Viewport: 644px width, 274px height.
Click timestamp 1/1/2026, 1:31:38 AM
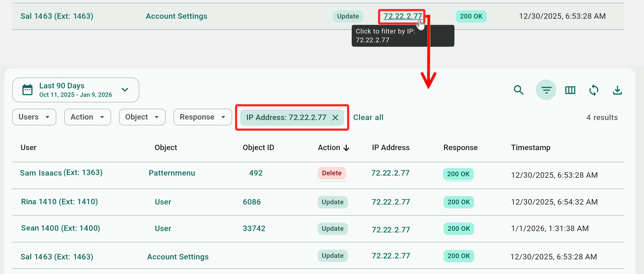[550, 229]
